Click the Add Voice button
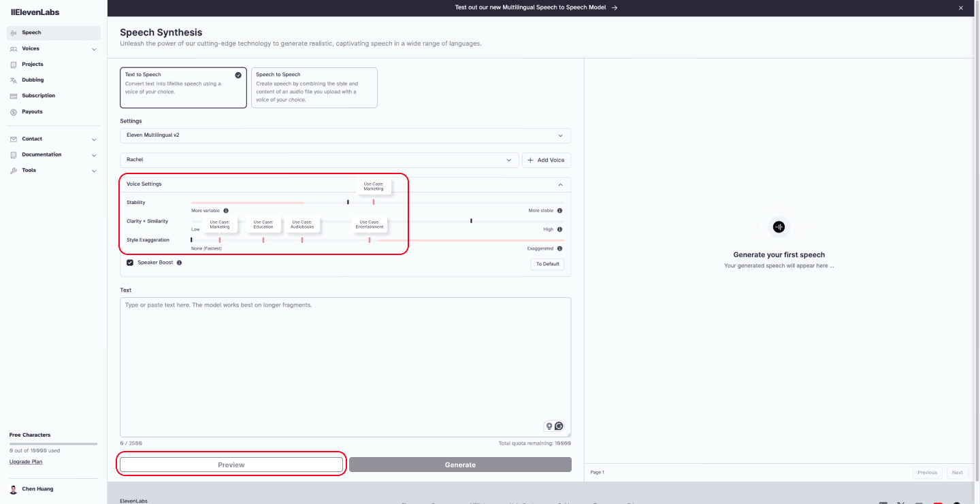Screen dimensions: 980x504 (x=546, y=160)
